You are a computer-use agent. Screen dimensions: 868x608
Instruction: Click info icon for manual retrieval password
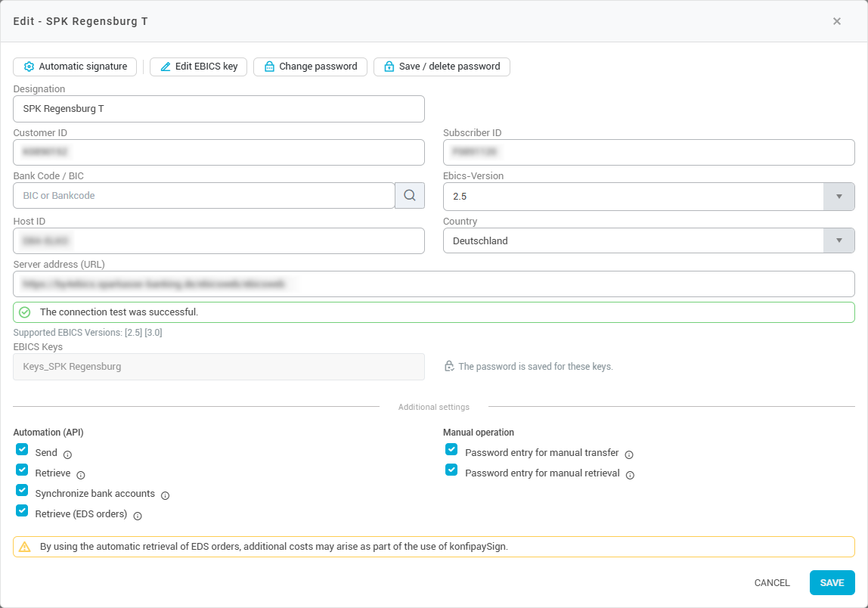point(630,475)
